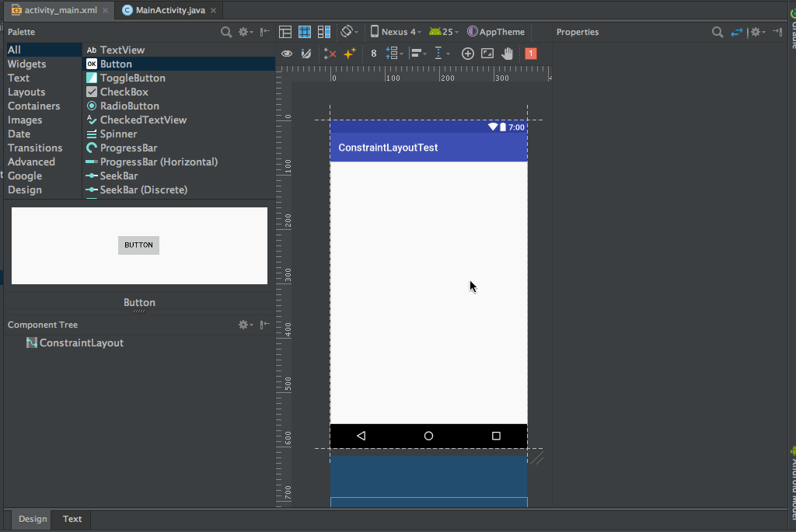Click the zoom in plus icon
This screenshot has height=532, width=796.
tap(468, 54)
